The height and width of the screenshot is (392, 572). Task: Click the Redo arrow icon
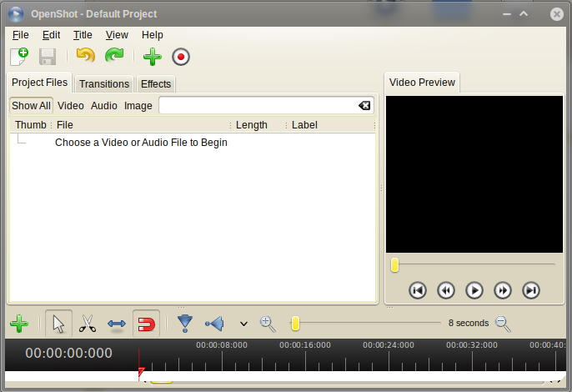[113, 57]
